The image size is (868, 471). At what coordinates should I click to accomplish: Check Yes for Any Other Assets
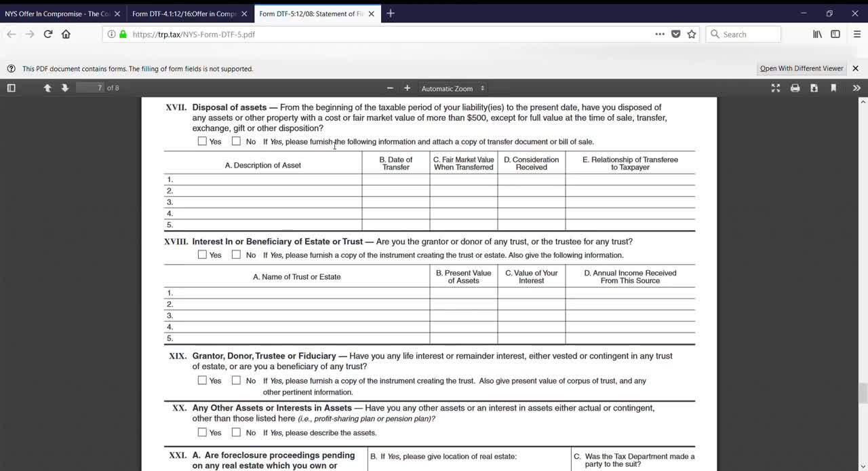[202, 432]
